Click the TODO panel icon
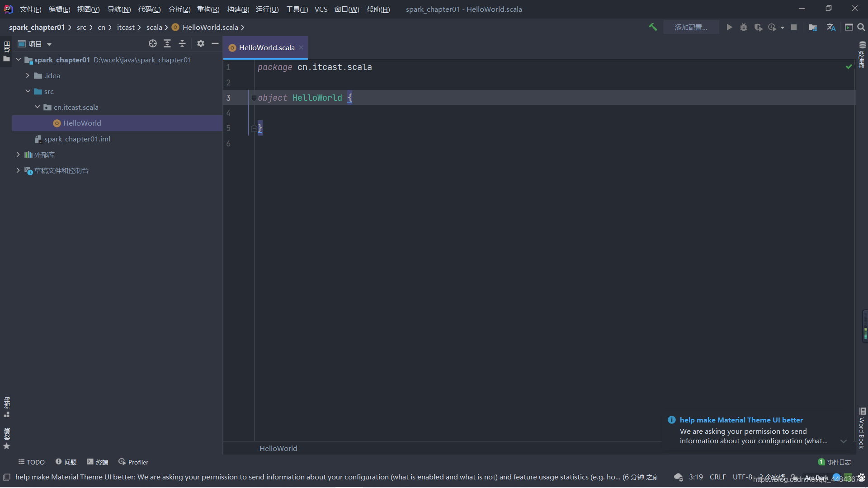Viewport: 868px width, 488px height. [x=32, y=462]
